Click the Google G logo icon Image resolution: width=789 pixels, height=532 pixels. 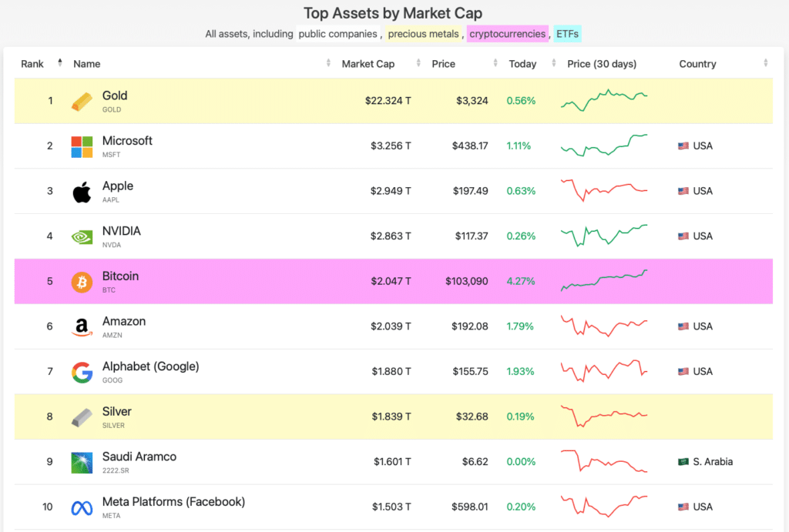[82, 373]
